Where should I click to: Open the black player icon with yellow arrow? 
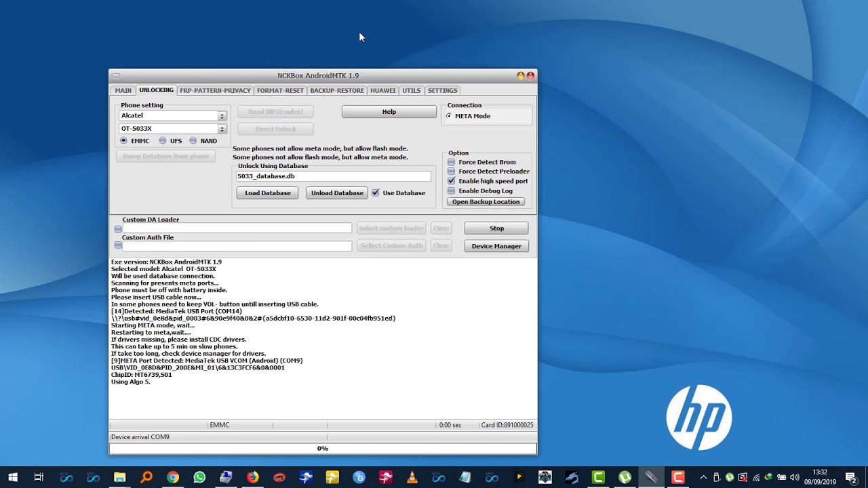tap(518, 477)
